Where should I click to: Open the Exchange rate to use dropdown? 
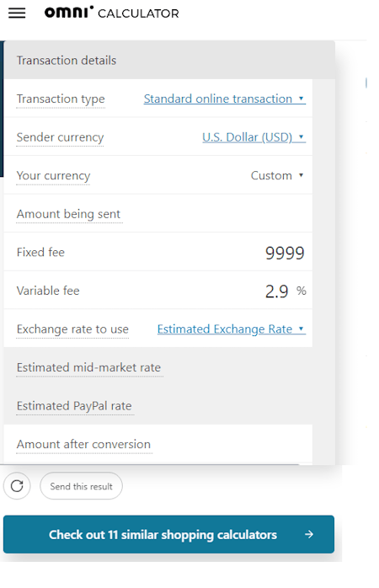(232, 329)
